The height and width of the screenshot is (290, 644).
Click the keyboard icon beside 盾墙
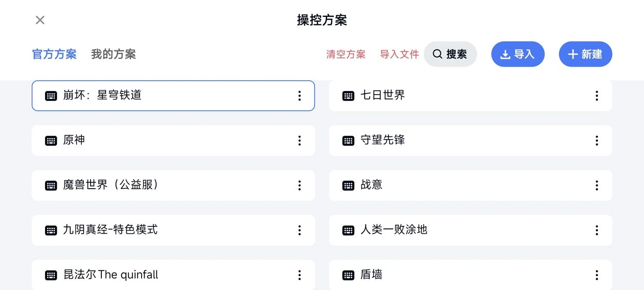[348, 275]
